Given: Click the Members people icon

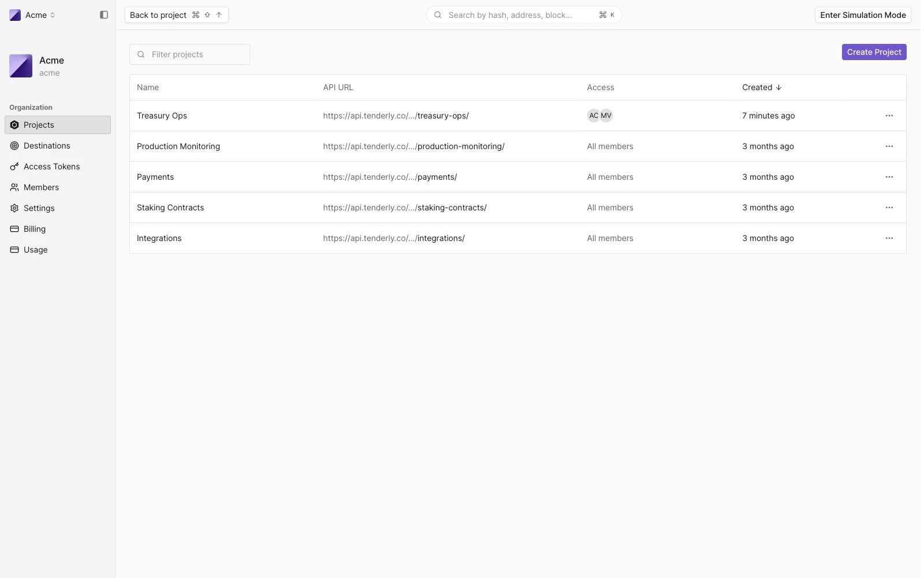Looking at the screenshot, I should click(14, 187).
